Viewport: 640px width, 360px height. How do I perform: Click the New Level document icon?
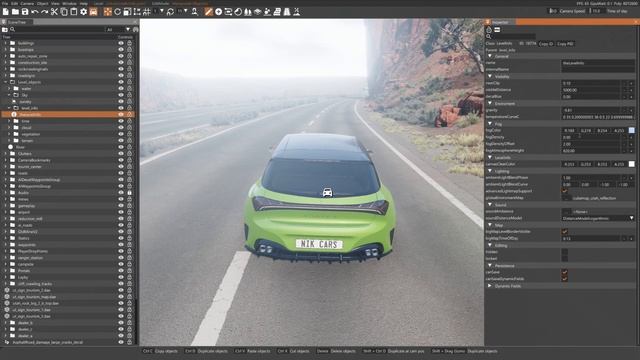click(x=5, y=12)
